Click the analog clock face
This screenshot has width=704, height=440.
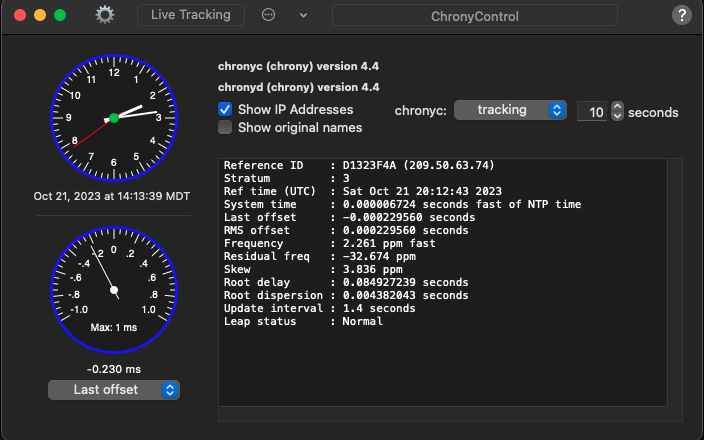tap(114, 118)
